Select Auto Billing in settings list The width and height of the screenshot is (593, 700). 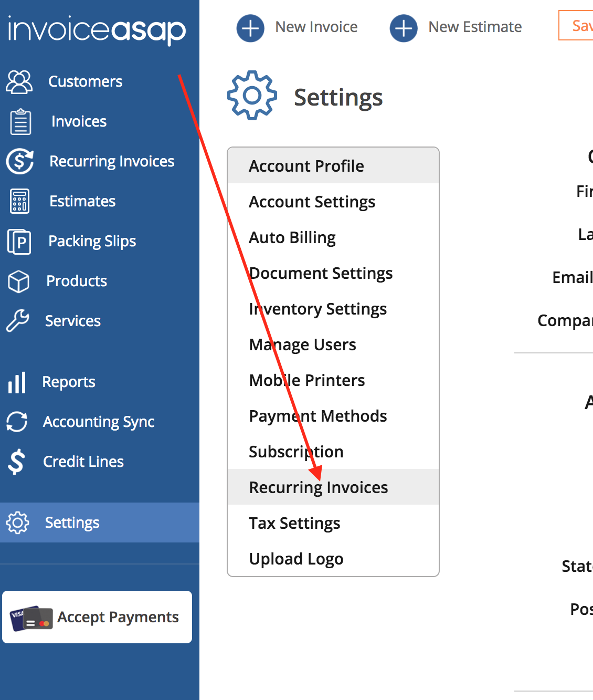(x=292, y=238)
